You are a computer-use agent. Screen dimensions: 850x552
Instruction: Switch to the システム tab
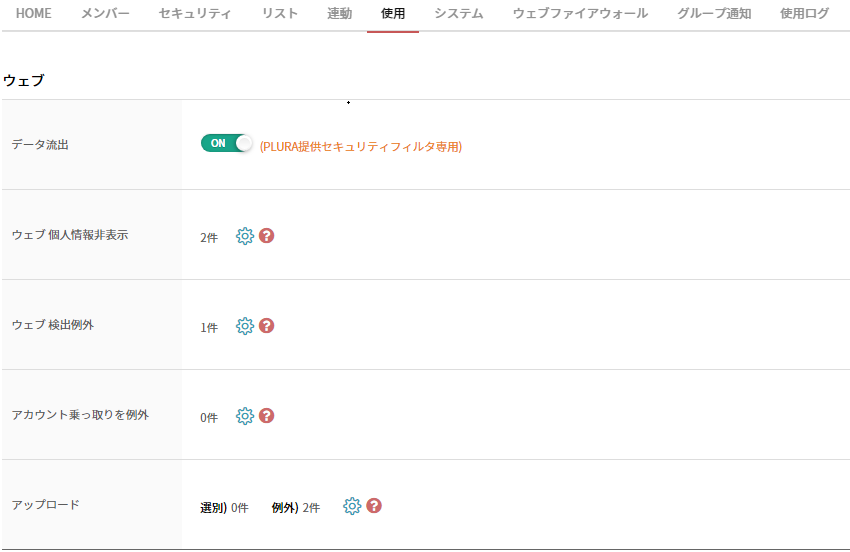[459, 14]
